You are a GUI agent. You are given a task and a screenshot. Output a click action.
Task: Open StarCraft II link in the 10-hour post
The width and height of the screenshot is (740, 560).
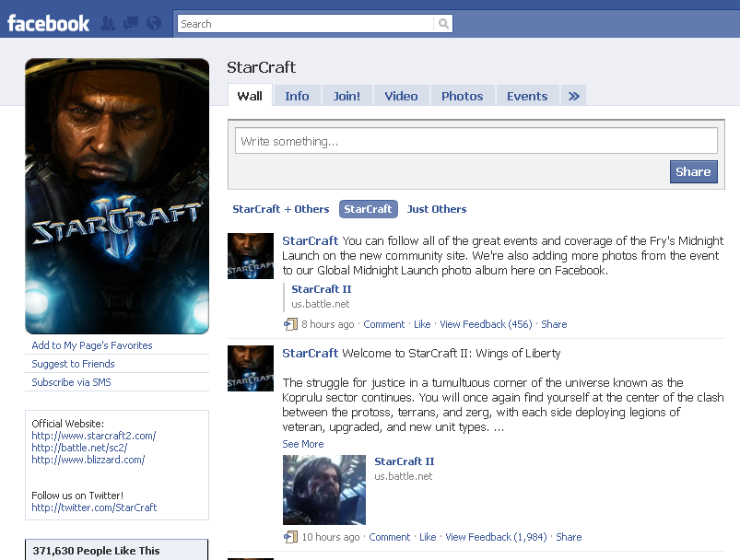coord(405,461)
